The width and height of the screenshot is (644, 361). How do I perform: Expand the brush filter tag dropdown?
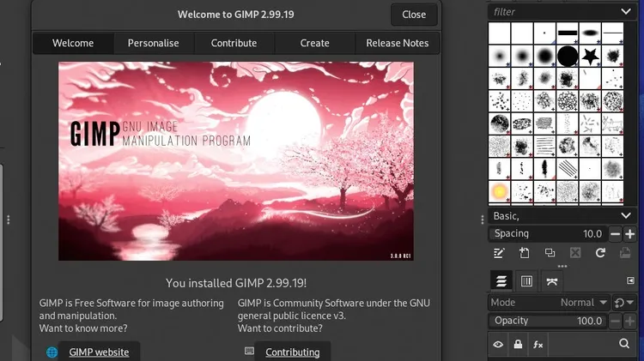pos(625,11)
